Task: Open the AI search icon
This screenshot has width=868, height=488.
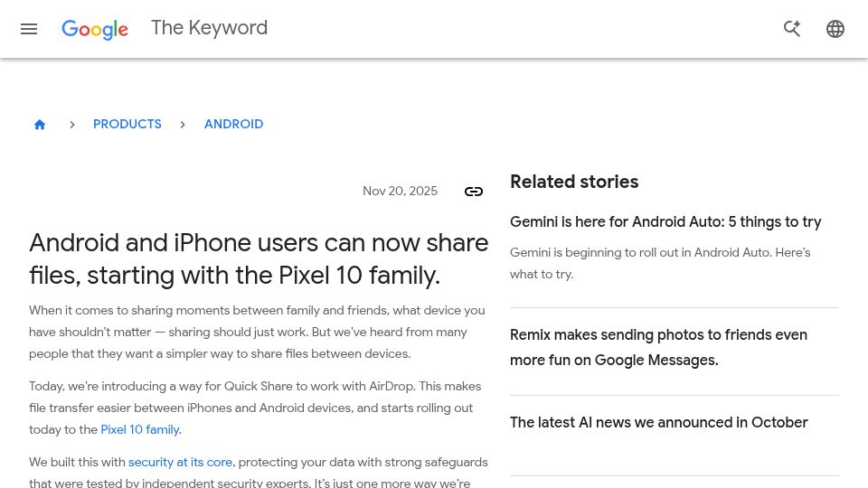Action: [792, 29]
